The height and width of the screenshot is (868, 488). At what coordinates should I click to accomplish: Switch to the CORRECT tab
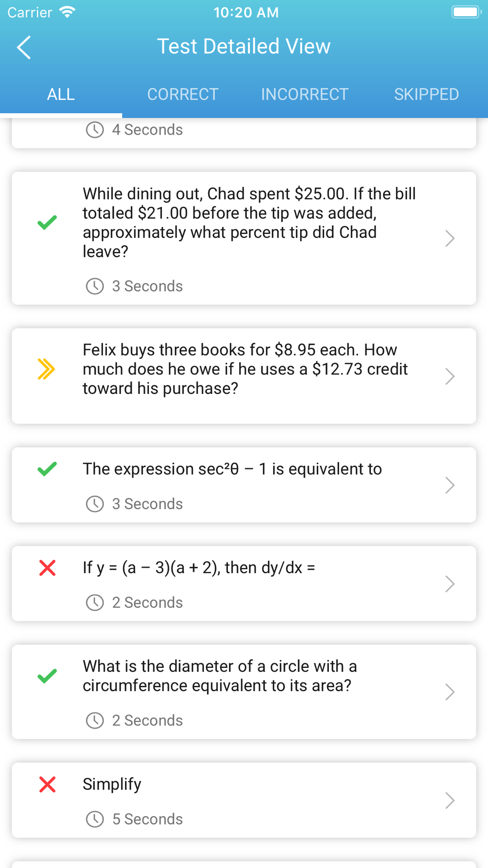(183, 94)
